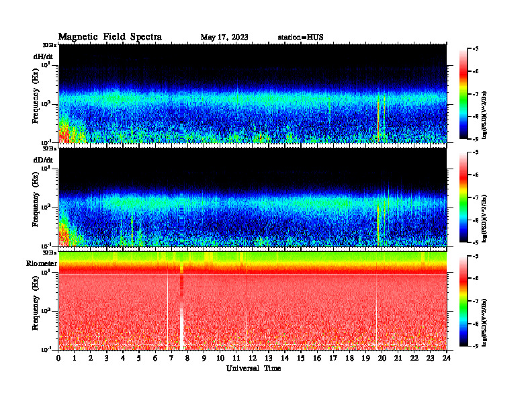Click the log(PSD) label beside the dH/dt color scale
Image resolution: width=532 pixels, height=411 pixels.
click(484, 115)
